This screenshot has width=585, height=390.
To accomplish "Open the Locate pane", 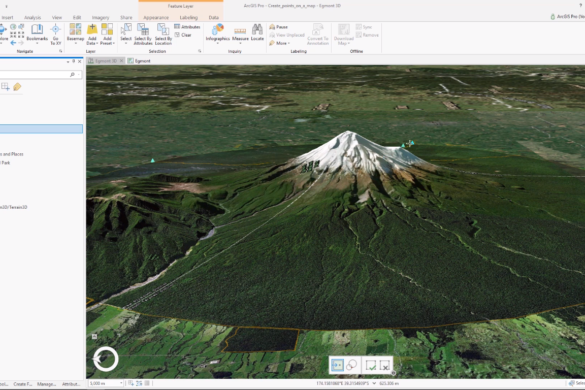I will pyautogui.click(x=257, y=32).
